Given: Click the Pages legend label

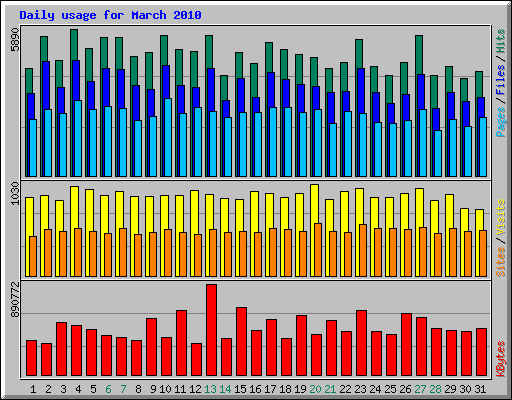Looking at the screenshot, I should pos(501,122).
